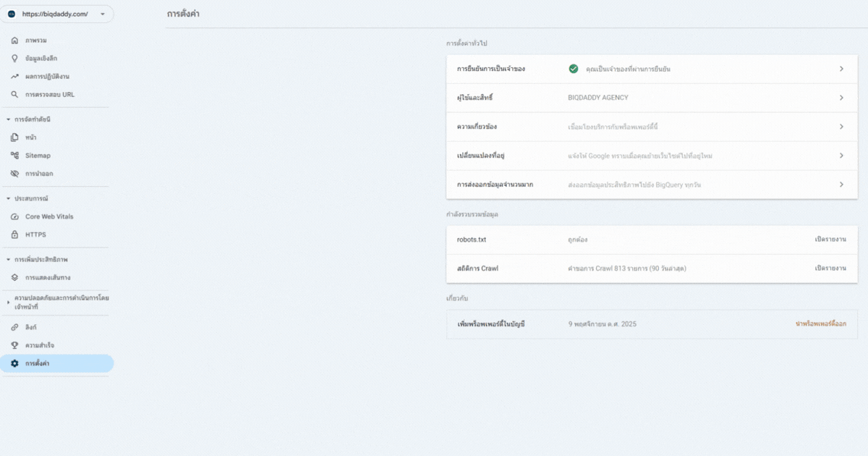Click the เพิ่มพร็อพเพอร์ตี้ในบัญชี label
This screenshot has height=456, width=868.
pos(491,324)
